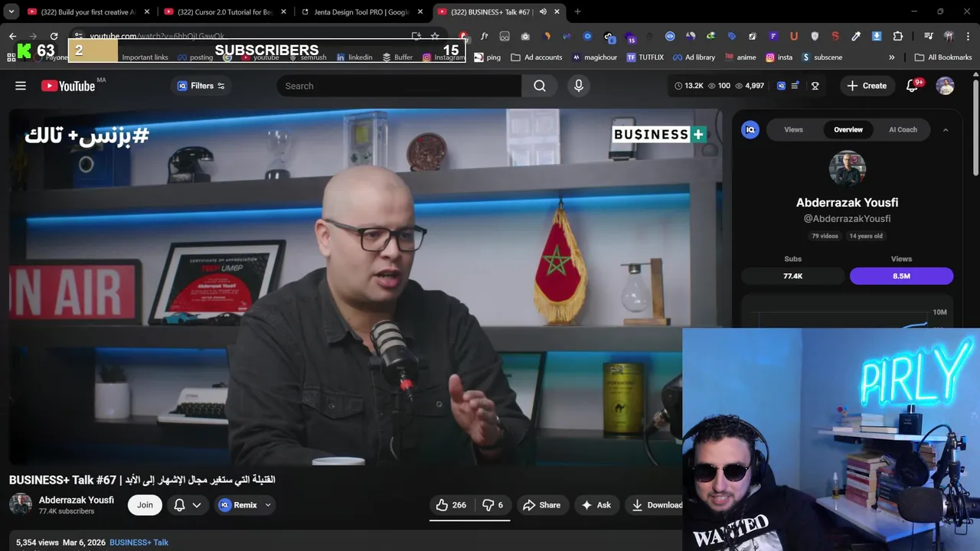Open the subscene bookmark
The height and width of the screenshot is (551, 980).
pos(822,57)
